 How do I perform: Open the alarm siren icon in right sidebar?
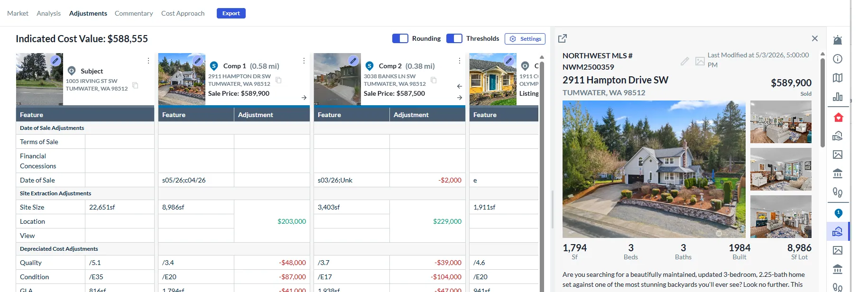838,40
